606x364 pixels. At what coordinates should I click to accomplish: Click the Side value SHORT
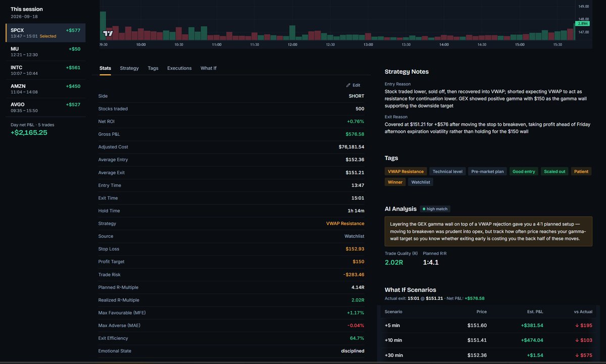coord(356,96)
